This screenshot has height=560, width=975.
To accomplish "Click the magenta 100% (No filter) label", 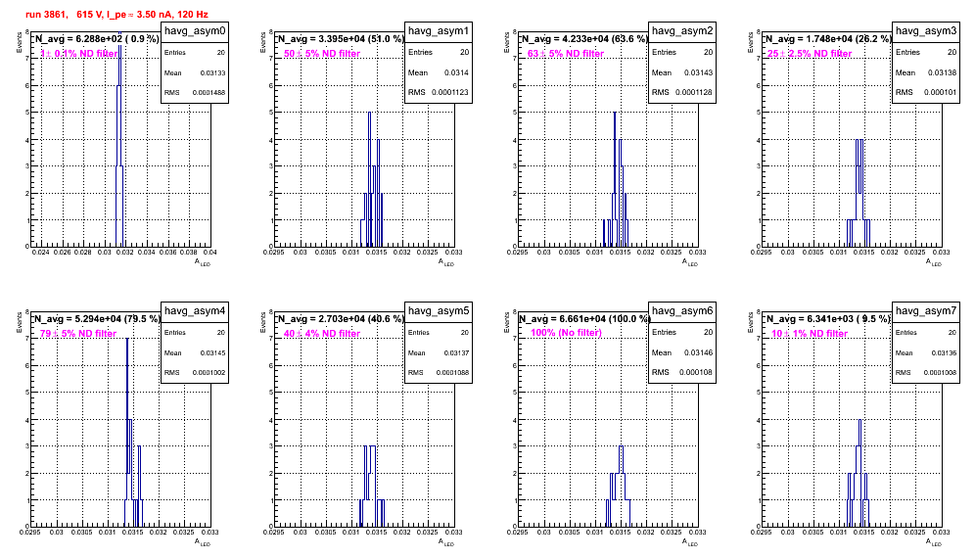I will (567, 333).
